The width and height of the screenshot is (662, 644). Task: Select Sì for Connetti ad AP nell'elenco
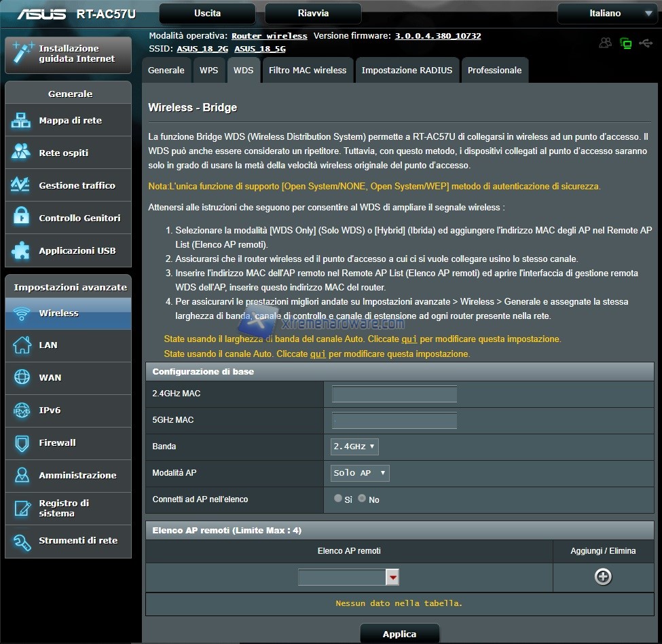(x=338, y=499)
